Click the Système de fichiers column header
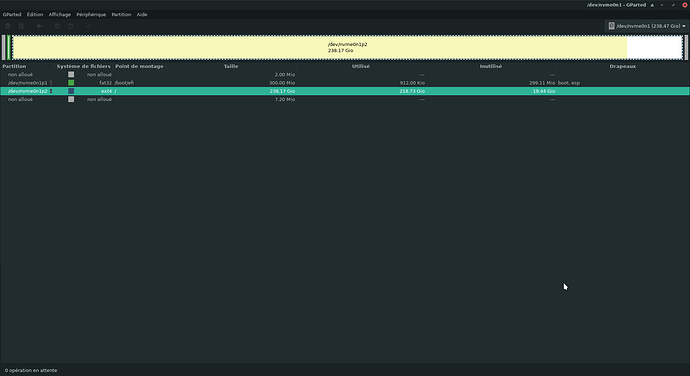Viewport: 690px width, 376px height. pos(84,66)
